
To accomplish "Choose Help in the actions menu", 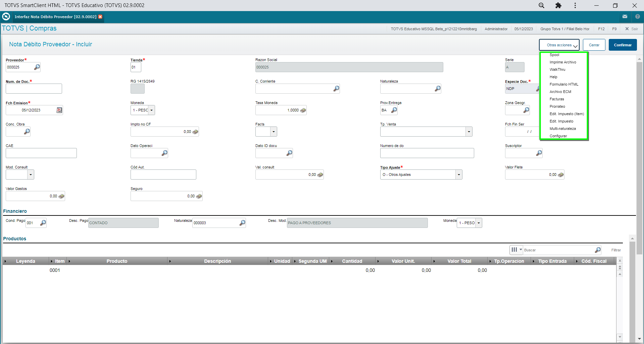I will tap(553, 77).
